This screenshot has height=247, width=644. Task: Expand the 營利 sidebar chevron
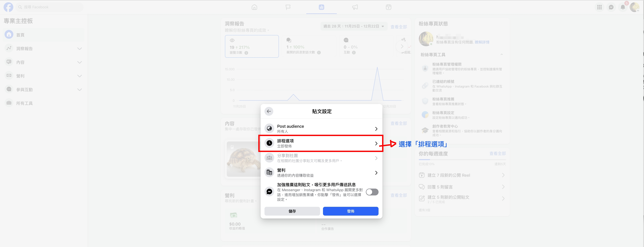pos(79,76)
